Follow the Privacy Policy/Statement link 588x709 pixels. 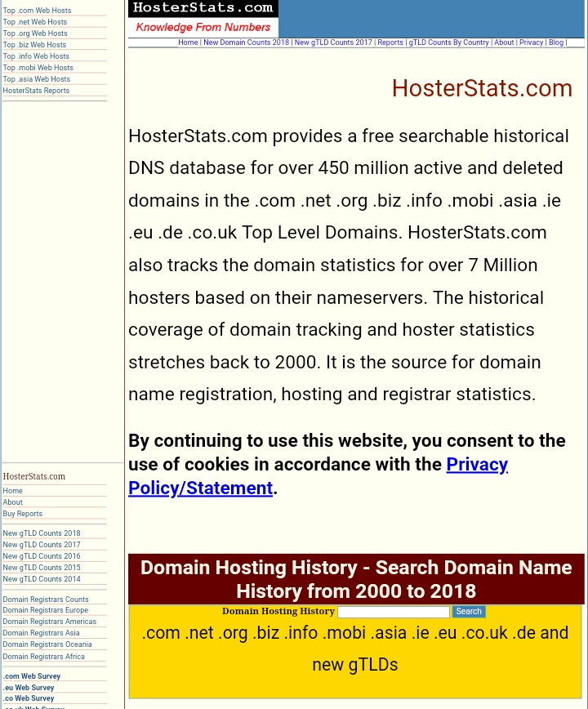pyautogui.click(x=318, y=476)
